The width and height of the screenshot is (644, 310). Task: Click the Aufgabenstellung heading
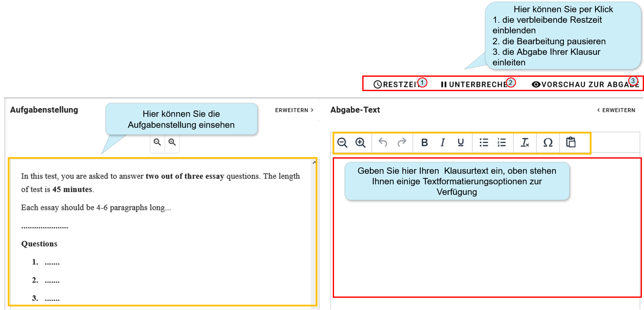click(x=44, y=110)
